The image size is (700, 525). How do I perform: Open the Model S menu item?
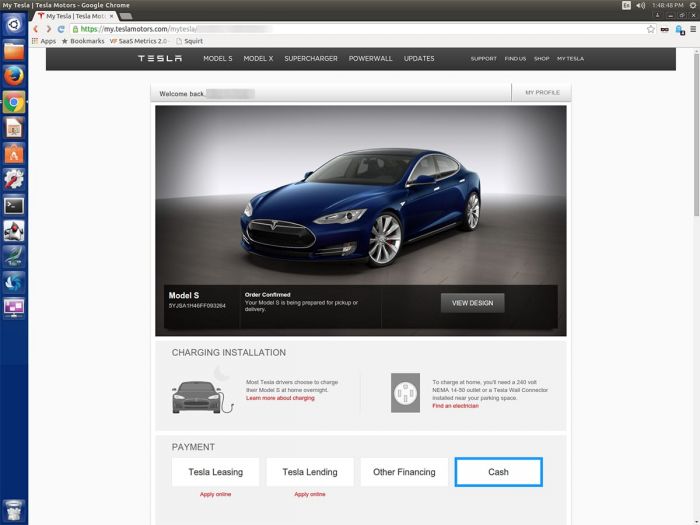217,59
